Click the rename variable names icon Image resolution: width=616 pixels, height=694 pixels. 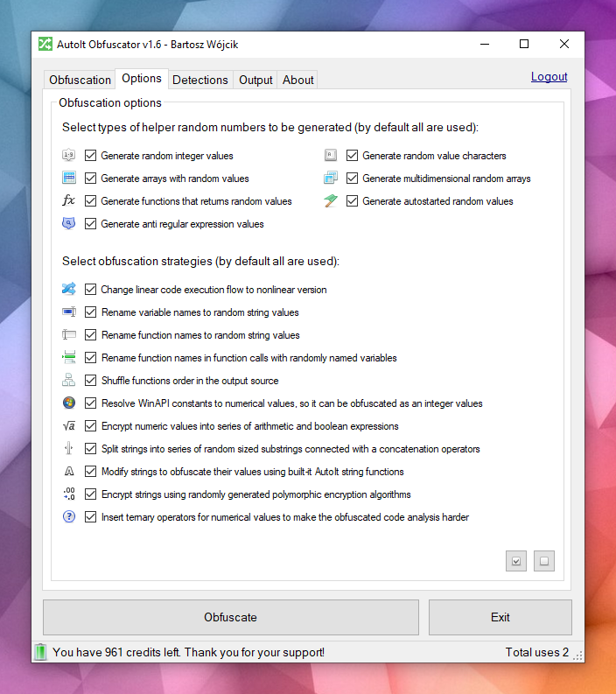tap(68, 312)
